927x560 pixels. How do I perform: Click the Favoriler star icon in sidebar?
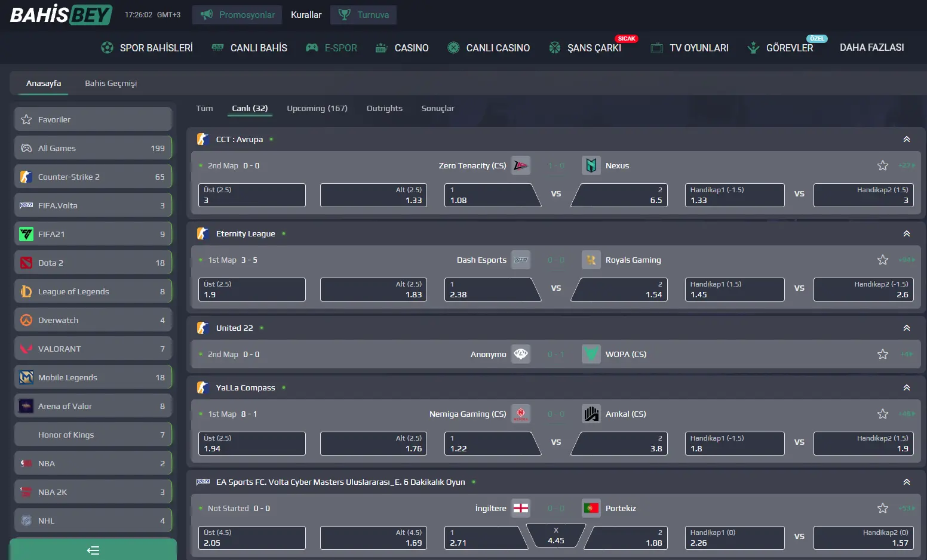pyautogui.click(x=26, y=119)
